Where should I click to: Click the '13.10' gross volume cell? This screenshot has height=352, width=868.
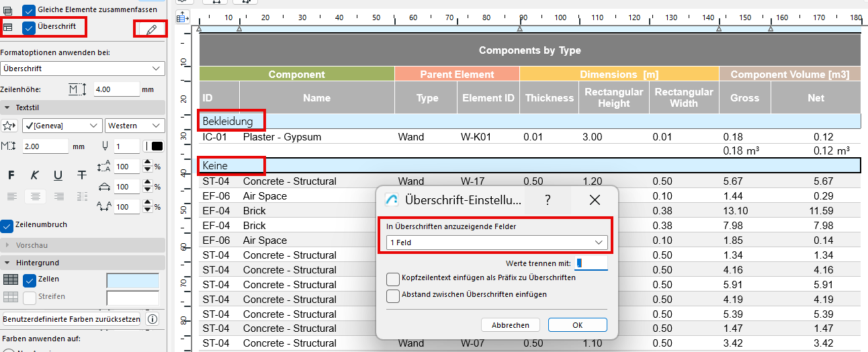click(736, 211)
